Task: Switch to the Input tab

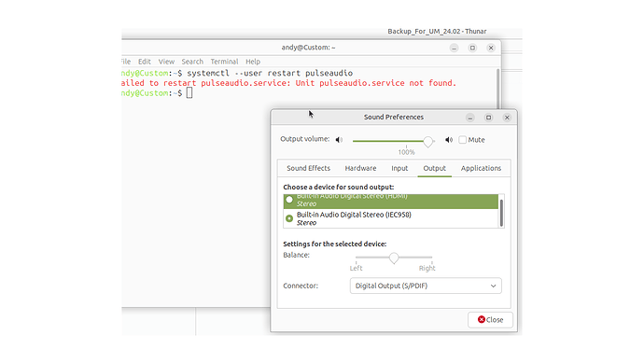Action: tap(399, 168)
